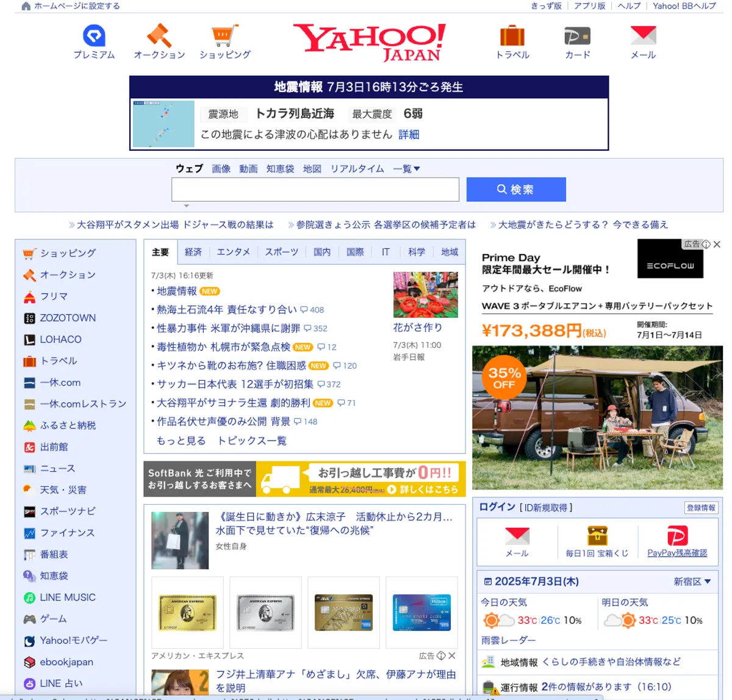This screenshot has height=700, width=732.
Task: Open Yahoo! BBヘルプ link at top
Action: 684,6
